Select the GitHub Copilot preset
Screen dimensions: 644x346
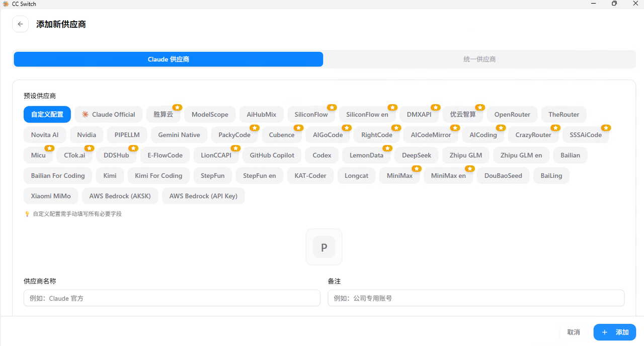click(272, 155)
